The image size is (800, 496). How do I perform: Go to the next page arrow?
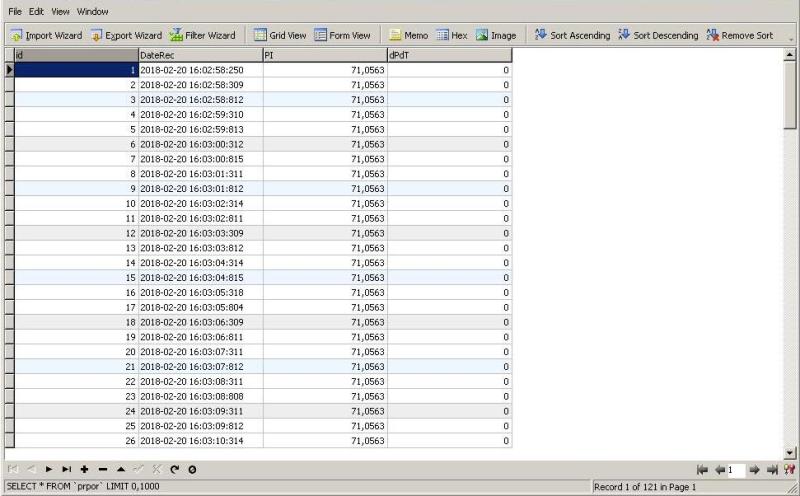pos(755,470)
